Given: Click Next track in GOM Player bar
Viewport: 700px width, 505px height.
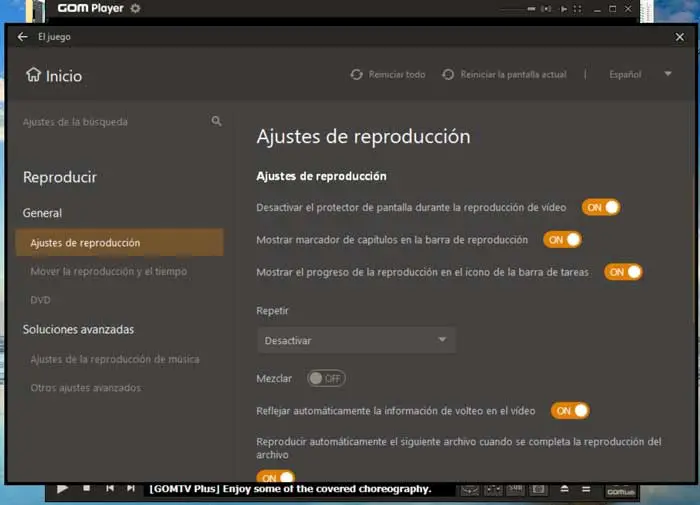Looking at the screenshot, I should 130,488.
